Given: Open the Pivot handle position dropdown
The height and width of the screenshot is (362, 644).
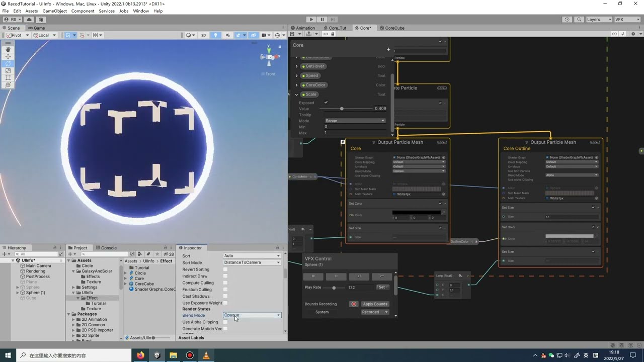Looking at the screenshot, I should 17,35.
